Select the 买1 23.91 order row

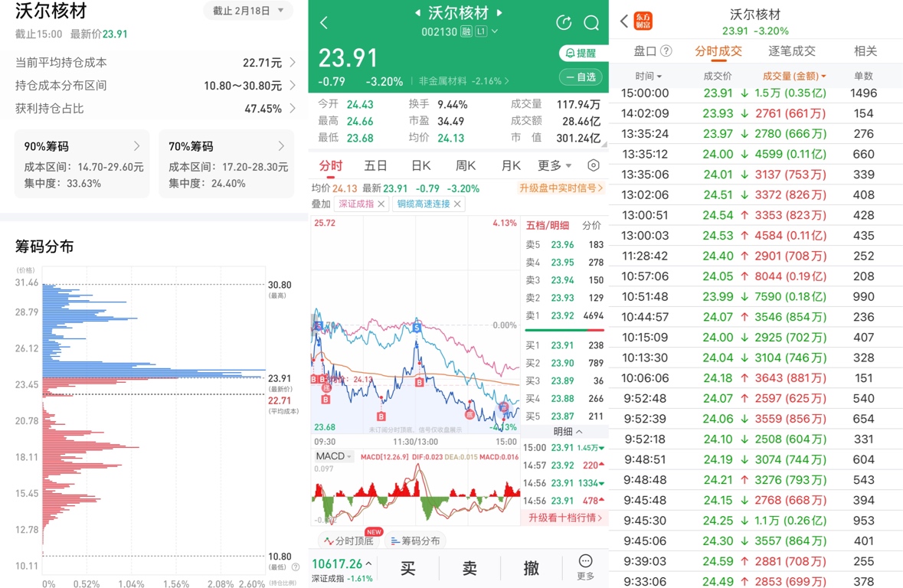tap(564, 345)
